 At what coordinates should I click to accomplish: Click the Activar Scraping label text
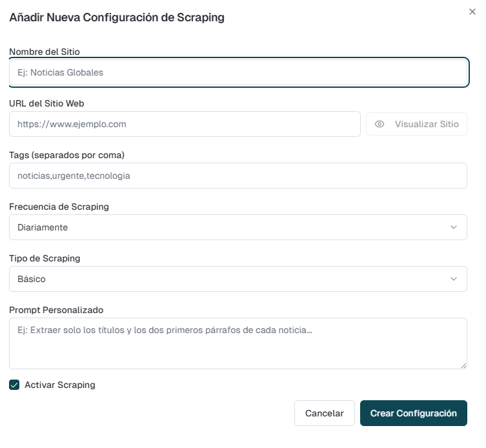tap(59, 385)
